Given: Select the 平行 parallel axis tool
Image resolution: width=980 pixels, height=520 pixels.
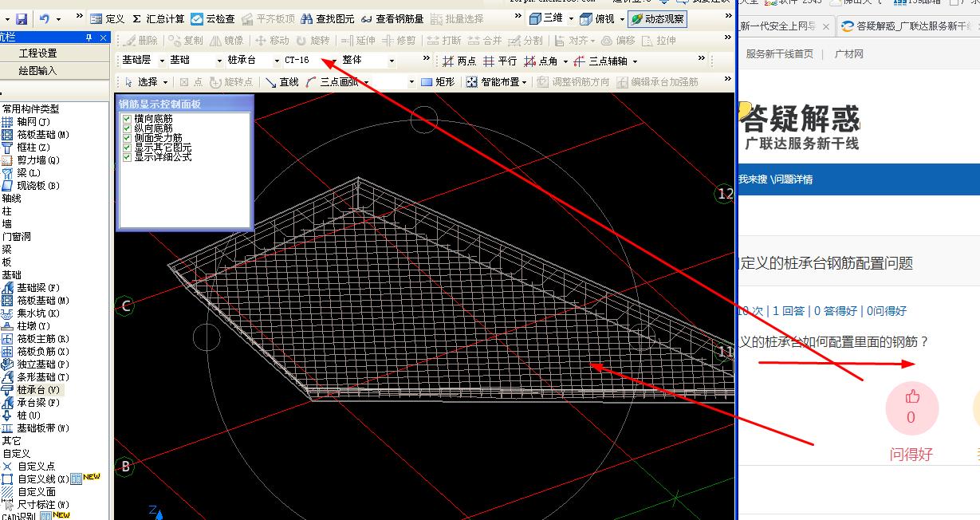Looking at the screenshot, I should coord(500,61).
